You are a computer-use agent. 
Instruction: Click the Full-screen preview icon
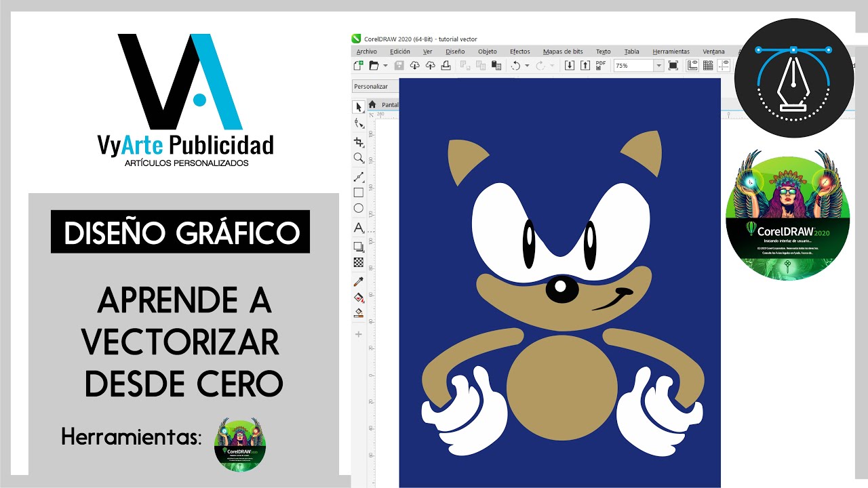coord(673,65)
